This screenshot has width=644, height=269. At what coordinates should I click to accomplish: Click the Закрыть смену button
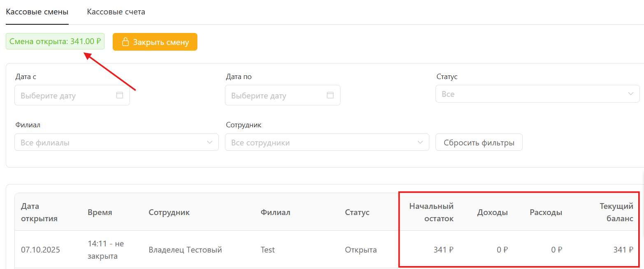pos(155,42)
